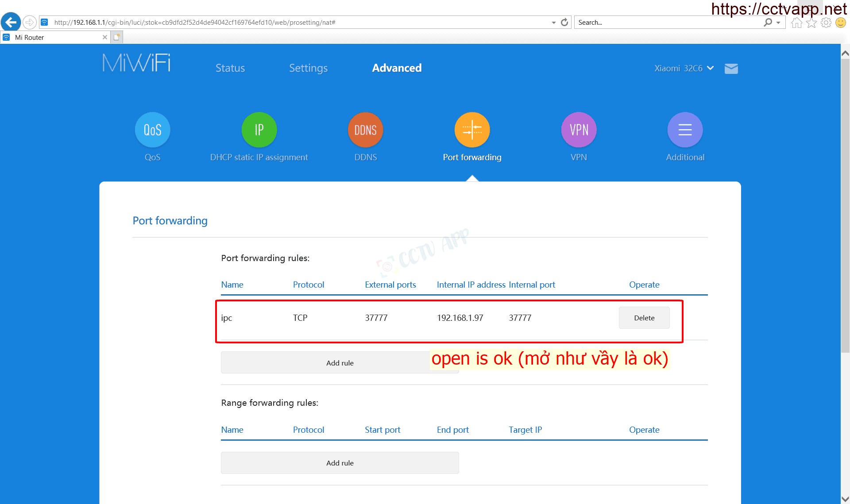Open the DDNS settings icon
Viewport: 850px width, 504px height.
[x=365, y=130]
